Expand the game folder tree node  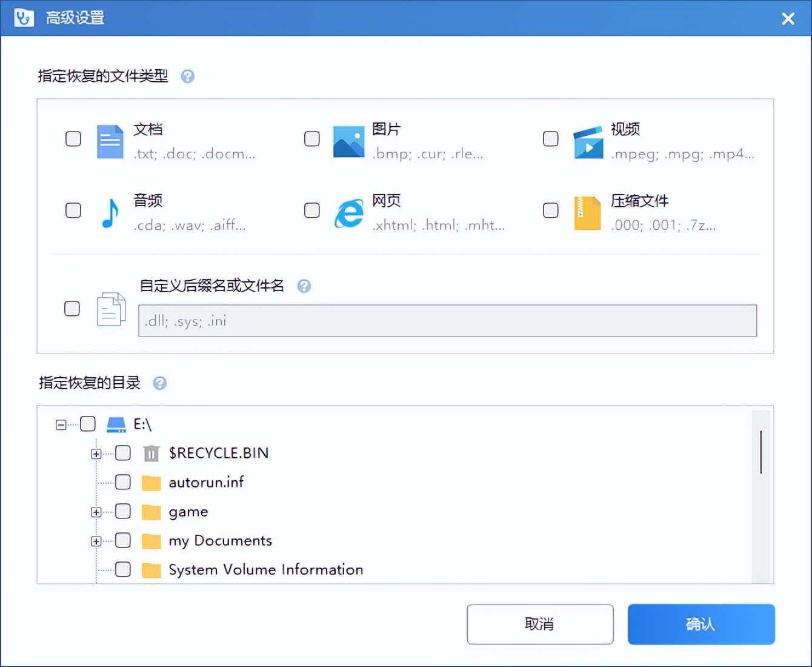(x=96, y=511)
